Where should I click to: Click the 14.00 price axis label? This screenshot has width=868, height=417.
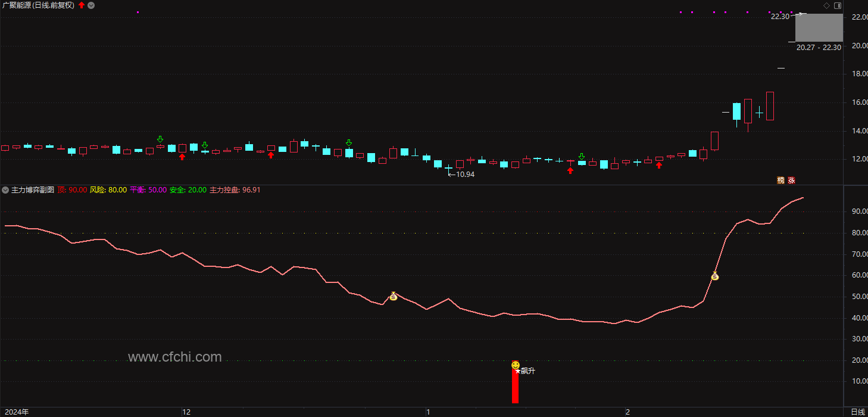tap(860, 131)
